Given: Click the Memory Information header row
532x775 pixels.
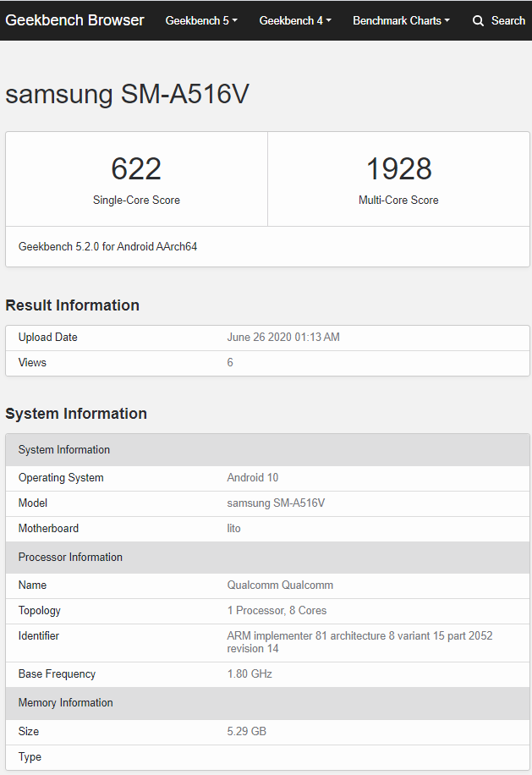Looking at the screenshot, I should point(267,703).
